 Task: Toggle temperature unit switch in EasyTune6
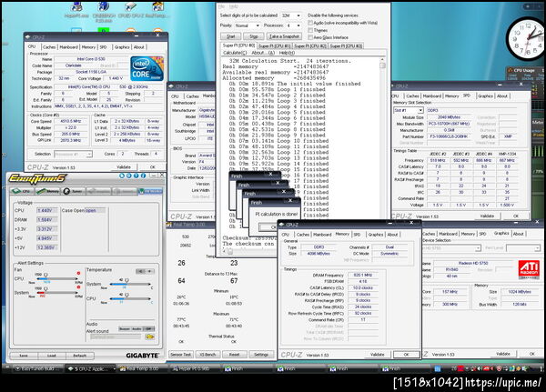point(145,271)
